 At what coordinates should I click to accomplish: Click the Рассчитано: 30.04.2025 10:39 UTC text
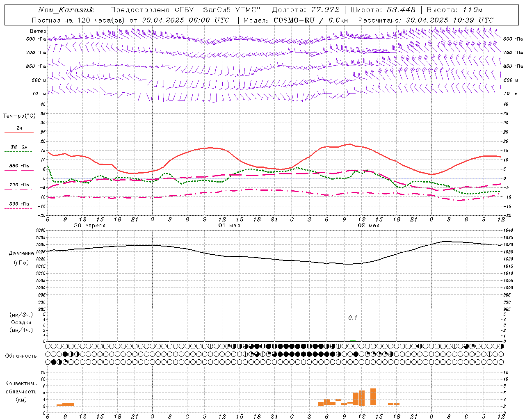(426, 20)
